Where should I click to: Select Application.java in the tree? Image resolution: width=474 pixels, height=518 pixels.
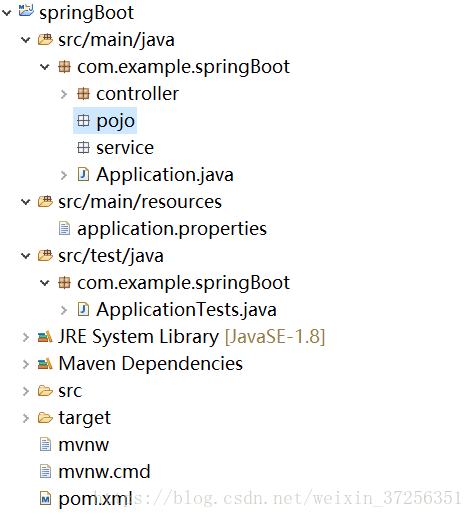pos(165,175)
